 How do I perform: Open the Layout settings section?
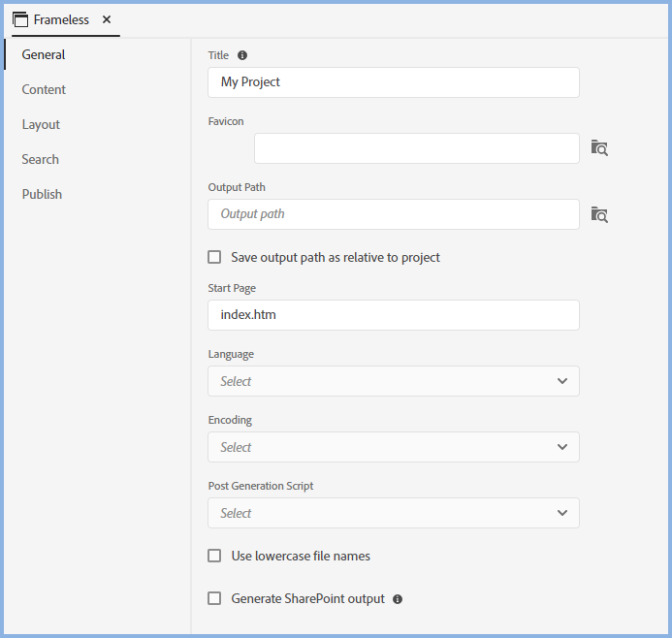click(x=41, y=124)
